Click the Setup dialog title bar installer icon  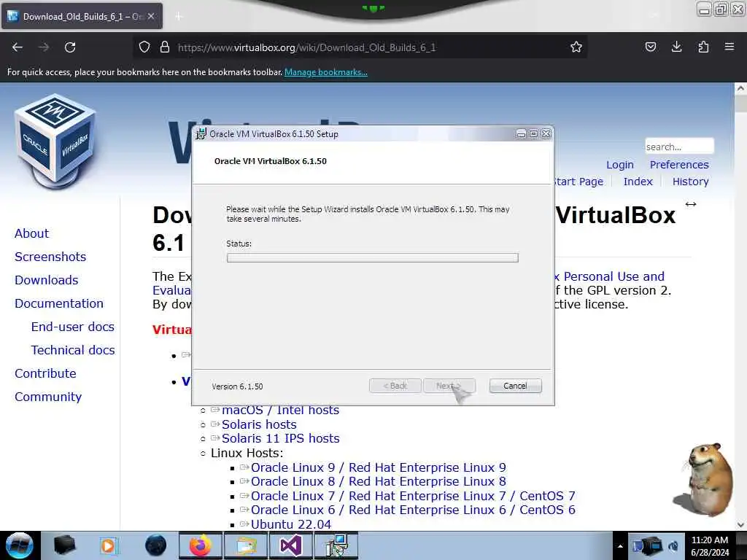[201, 134]
